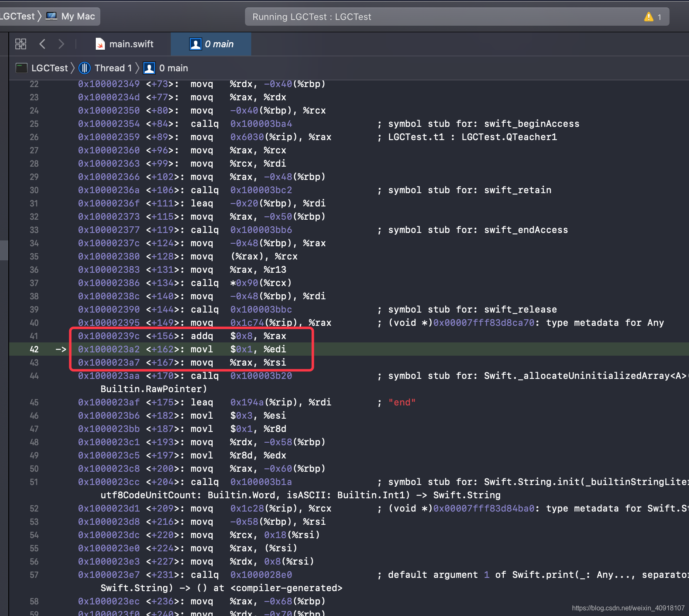Click the My Mac destination icon

pyautogui.click(x=51, y=16)
